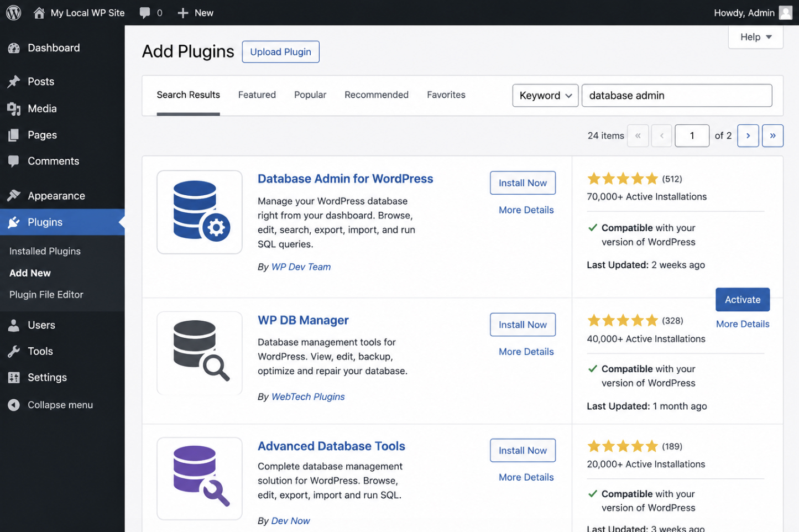
Task: Jump to last page of results
Action: 772,135
